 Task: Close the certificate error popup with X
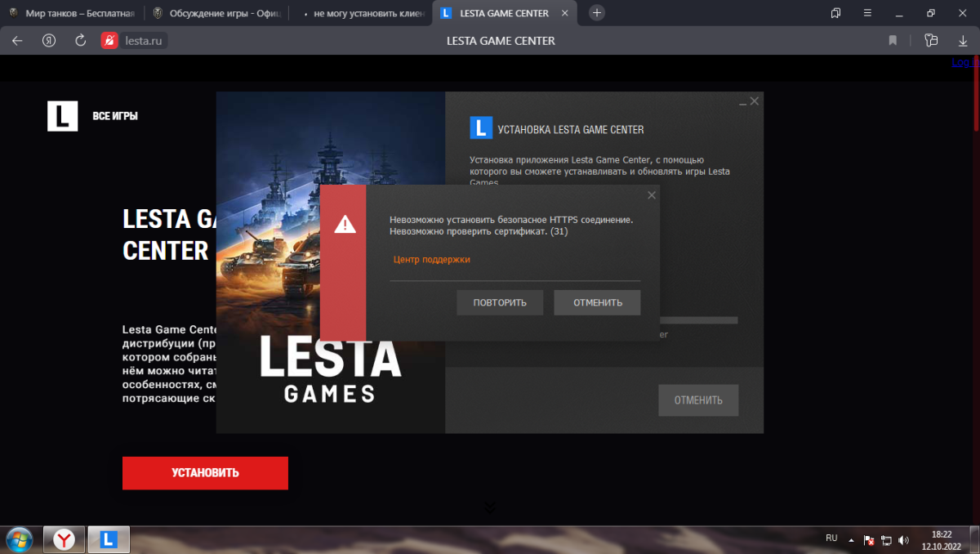pos(651,195)
